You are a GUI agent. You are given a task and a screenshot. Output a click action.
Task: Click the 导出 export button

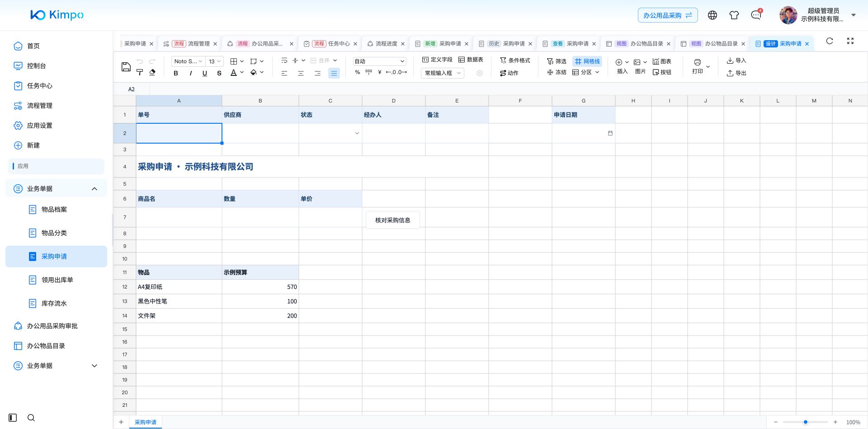736,73
